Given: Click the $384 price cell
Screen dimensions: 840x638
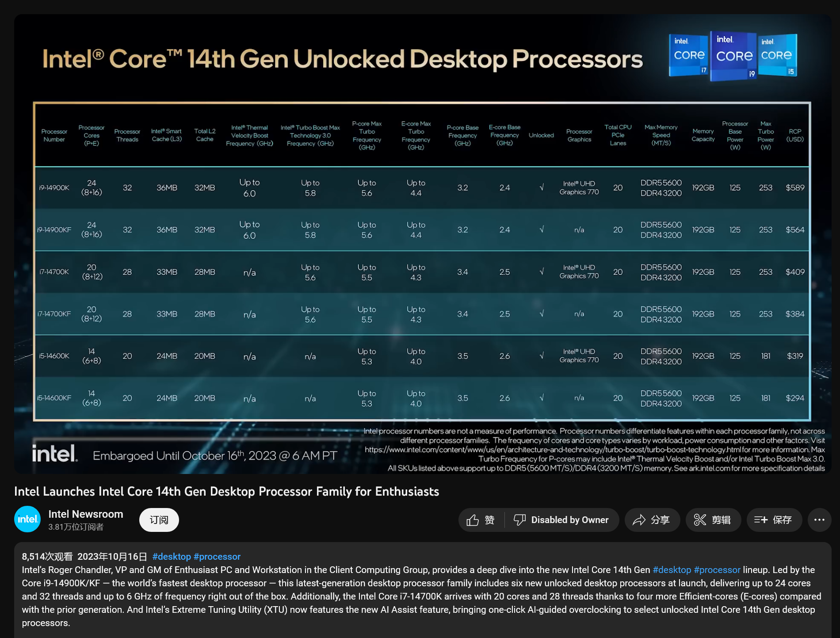Looking at the screenshot, I should [795, 314].
